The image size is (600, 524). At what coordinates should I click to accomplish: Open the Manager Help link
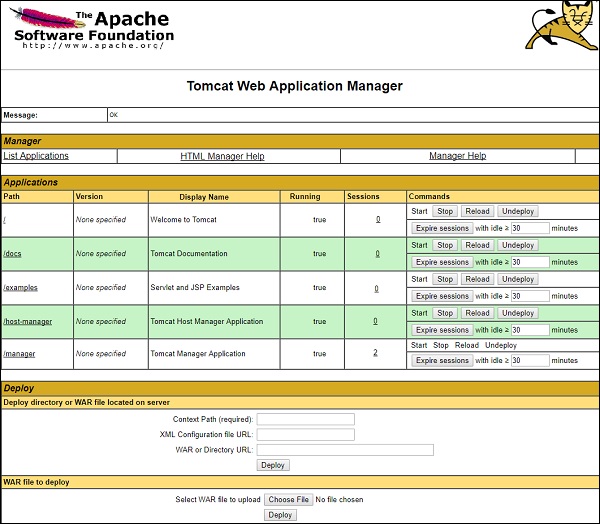click(457, 156)
